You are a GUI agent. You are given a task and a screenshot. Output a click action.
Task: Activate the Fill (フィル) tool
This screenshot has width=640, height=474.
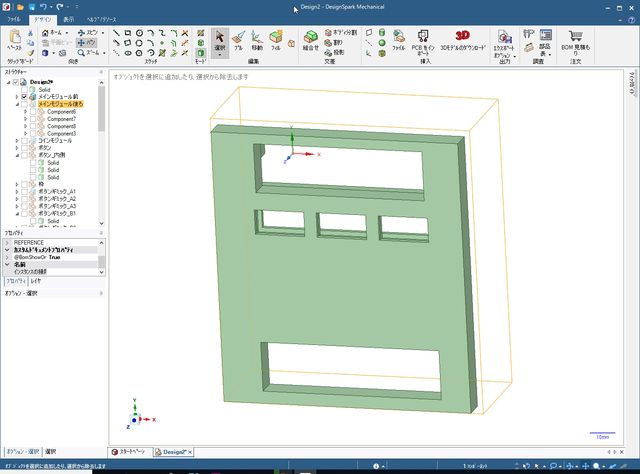276,41
